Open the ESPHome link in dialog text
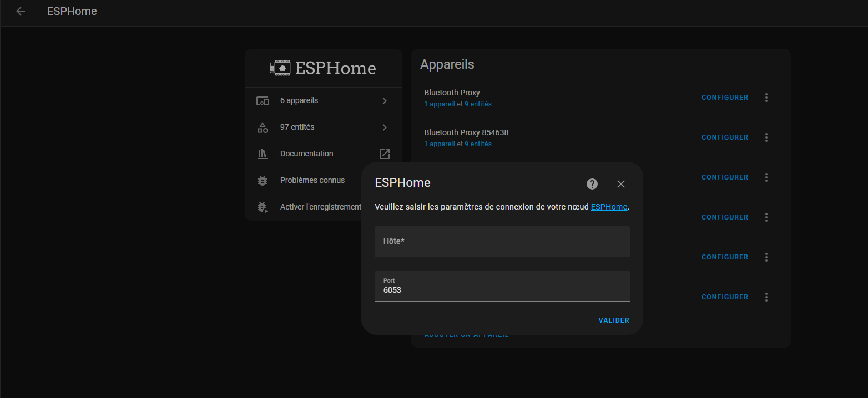The width and height of the screenshot is (868, 398). tap(609, 207)
